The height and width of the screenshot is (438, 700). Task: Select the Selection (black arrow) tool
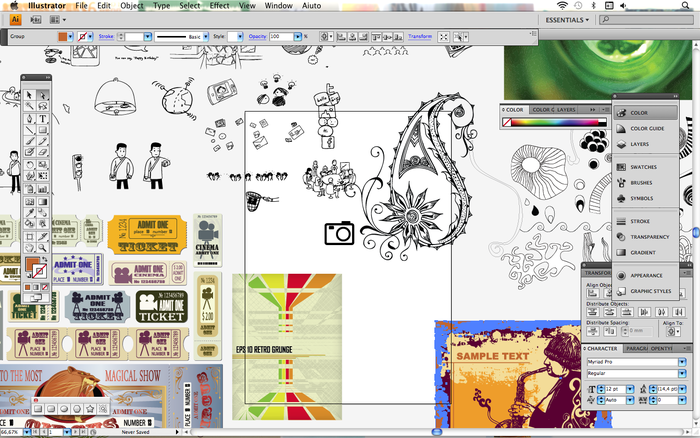(x=29, y=95)
